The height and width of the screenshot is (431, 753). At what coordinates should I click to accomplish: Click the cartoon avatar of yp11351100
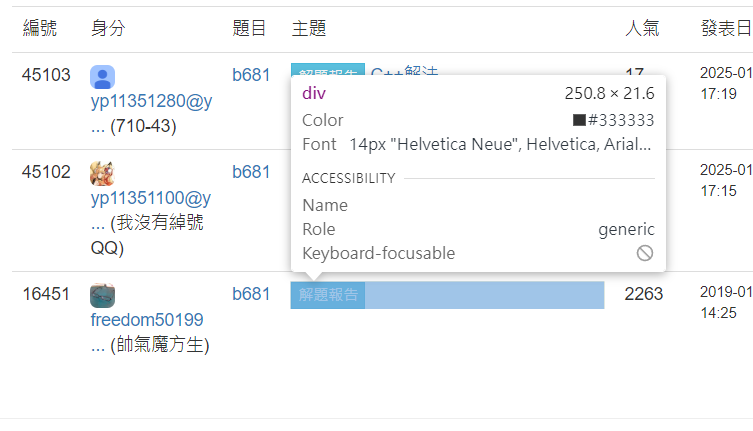pos(102,174)
